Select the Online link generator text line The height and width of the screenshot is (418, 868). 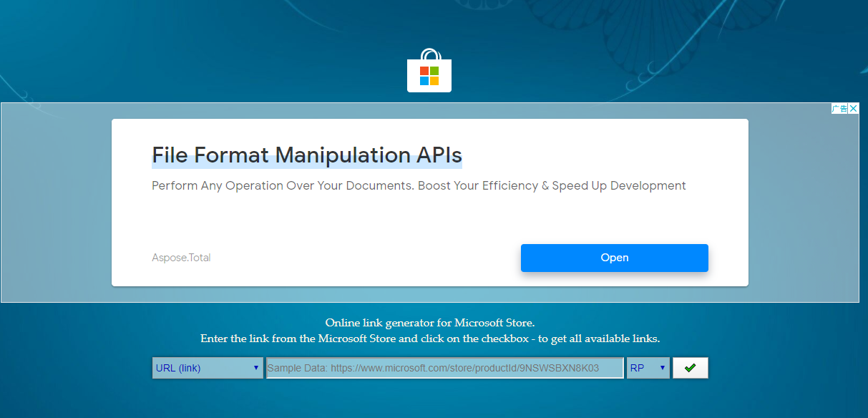pos(430,323)
